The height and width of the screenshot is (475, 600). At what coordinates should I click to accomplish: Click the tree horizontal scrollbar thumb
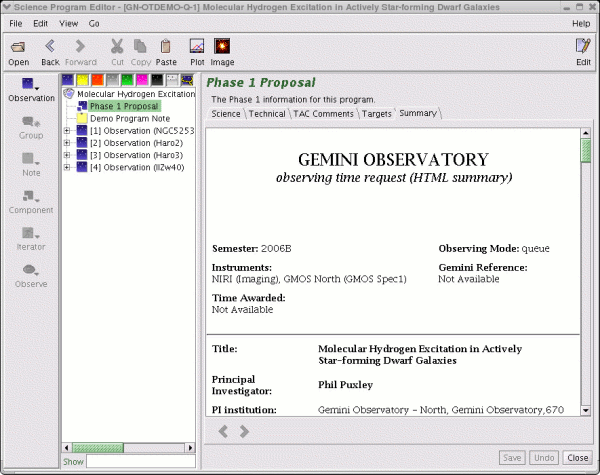[x=98, y=447]
